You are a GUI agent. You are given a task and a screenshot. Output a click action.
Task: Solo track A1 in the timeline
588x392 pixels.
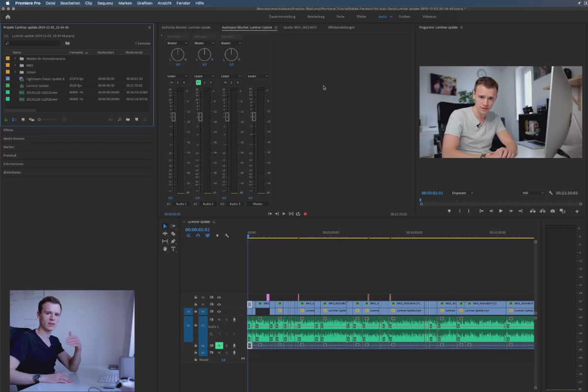[226, 319]
